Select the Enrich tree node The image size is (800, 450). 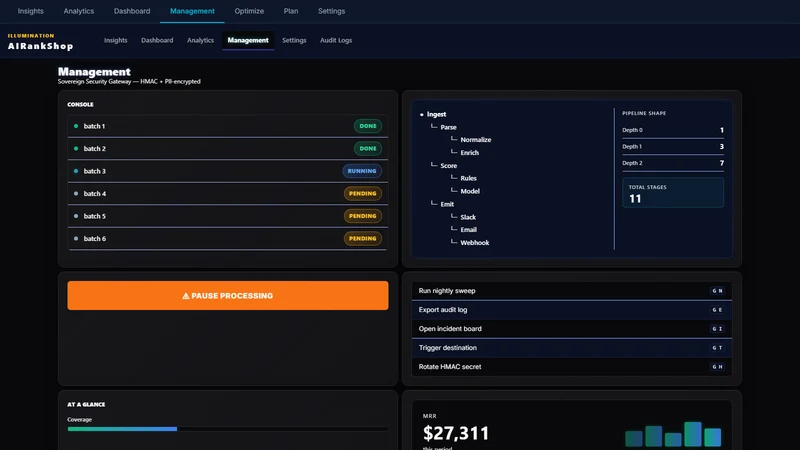[469, 153]
